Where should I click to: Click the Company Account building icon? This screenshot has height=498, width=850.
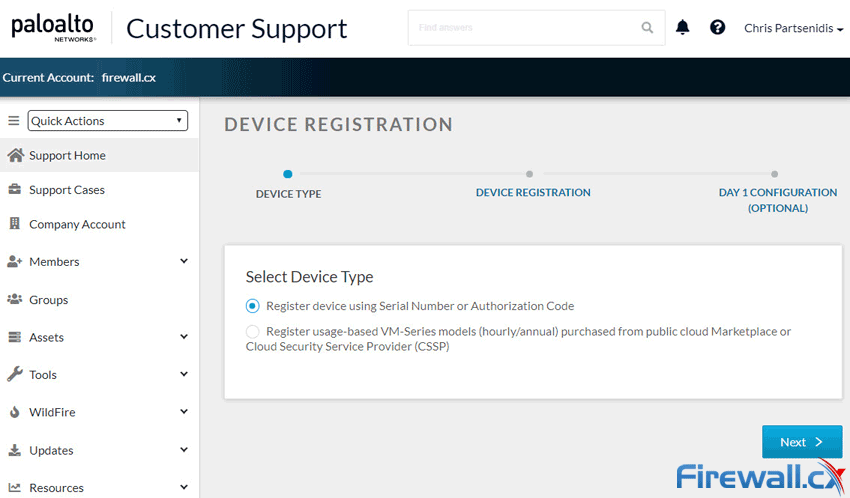click(x=15, y=223)
